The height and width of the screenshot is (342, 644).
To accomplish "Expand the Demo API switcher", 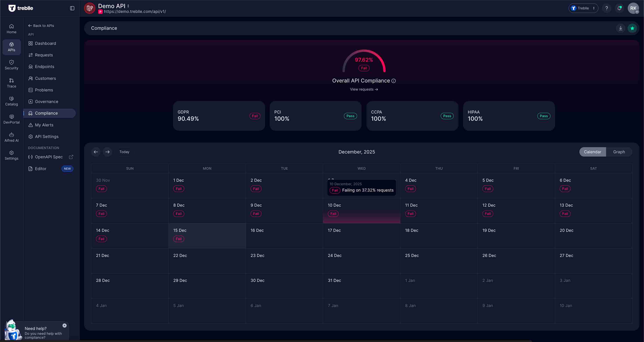I will [128, 5].
